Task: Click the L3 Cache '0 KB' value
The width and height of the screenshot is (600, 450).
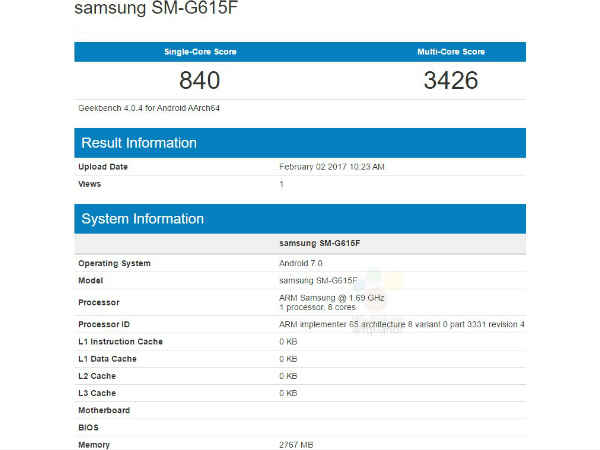Action: pyautogui.click(x=288, y=393)
